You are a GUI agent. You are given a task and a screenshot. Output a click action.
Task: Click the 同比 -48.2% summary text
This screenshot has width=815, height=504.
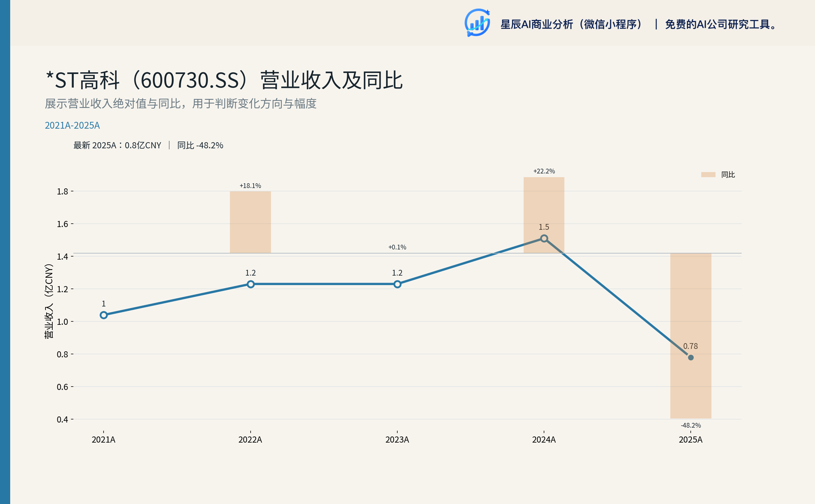pos(200,145)
